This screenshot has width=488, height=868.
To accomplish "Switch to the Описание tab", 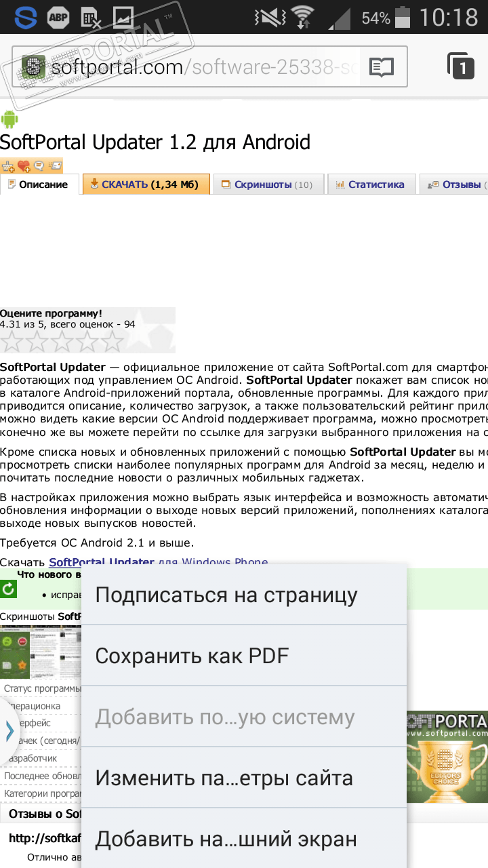I will [x=39, y=184].
